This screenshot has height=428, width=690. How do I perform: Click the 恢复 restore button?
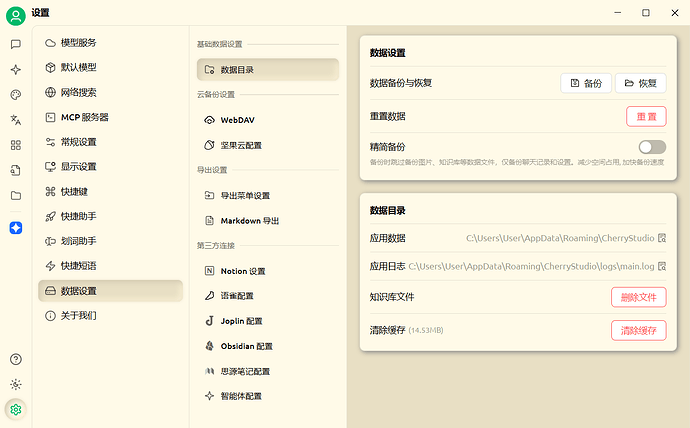pos(640,83)
